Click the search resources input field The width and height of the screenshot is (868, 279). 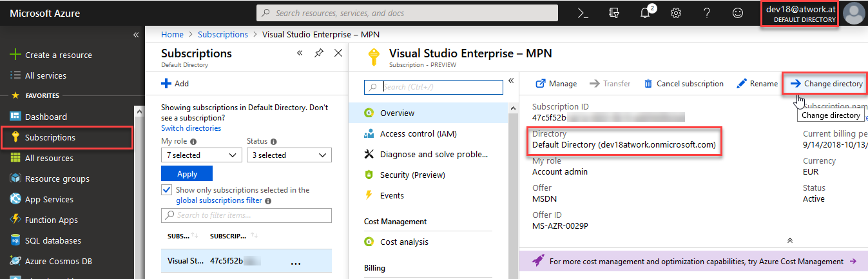point(412,13)
